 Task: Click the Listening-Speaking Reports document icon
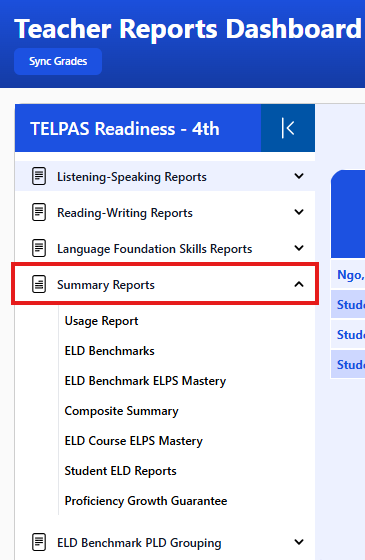pyautogui.click(x=39, y=176)
